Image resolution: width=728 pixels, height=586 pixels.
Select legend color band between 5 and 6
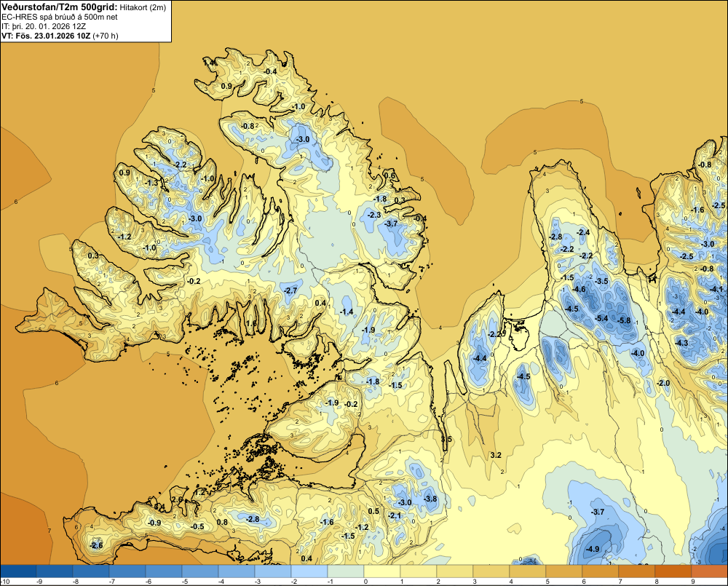click(563, 571)
